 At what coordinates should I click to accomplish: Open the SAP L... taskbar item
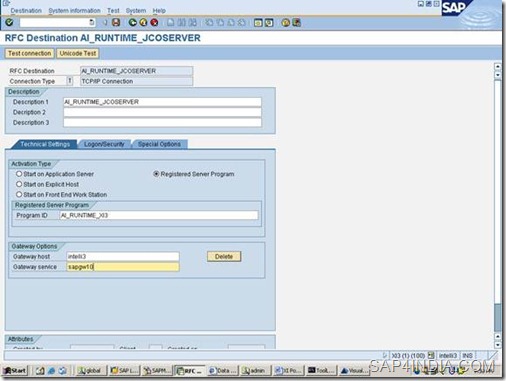tap(124, 370)
